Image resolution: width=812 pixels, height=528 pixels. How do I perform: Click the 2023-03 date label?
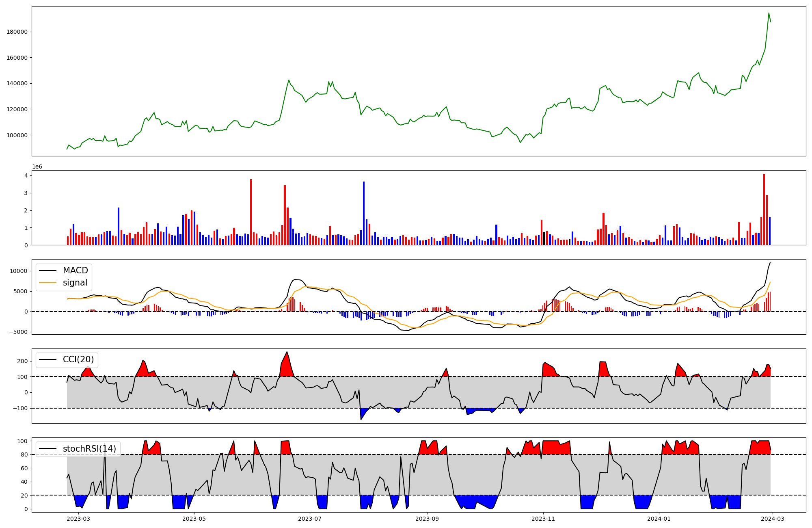(78, 519)
